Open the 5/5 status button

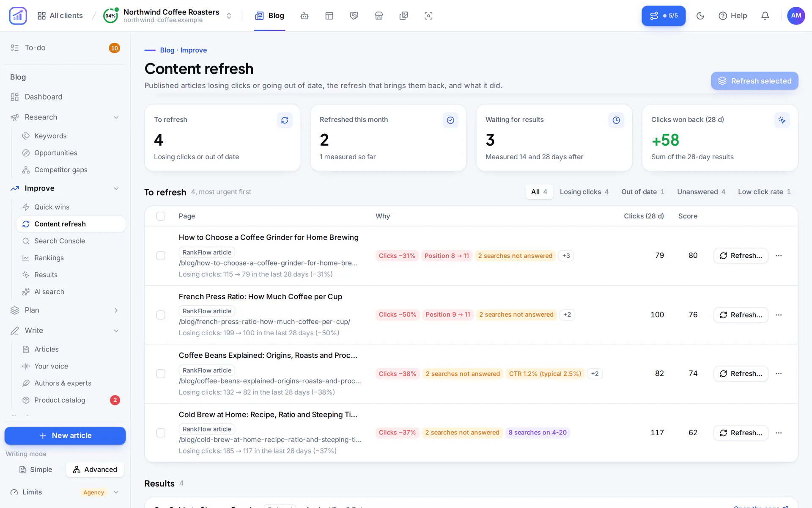tap(663, 16)
